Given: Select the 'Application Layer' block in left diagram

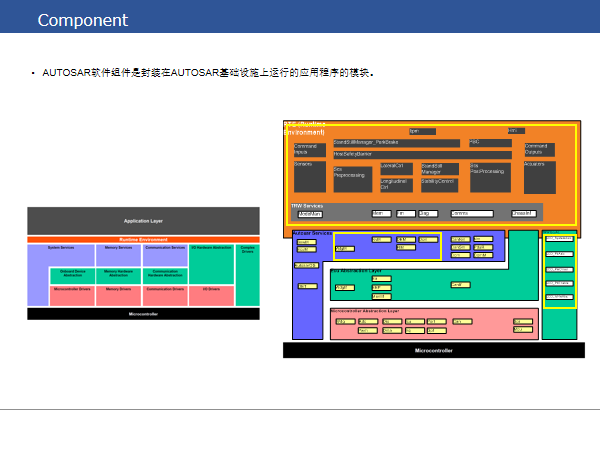Looking at the screenshot, I should [143, 221].
